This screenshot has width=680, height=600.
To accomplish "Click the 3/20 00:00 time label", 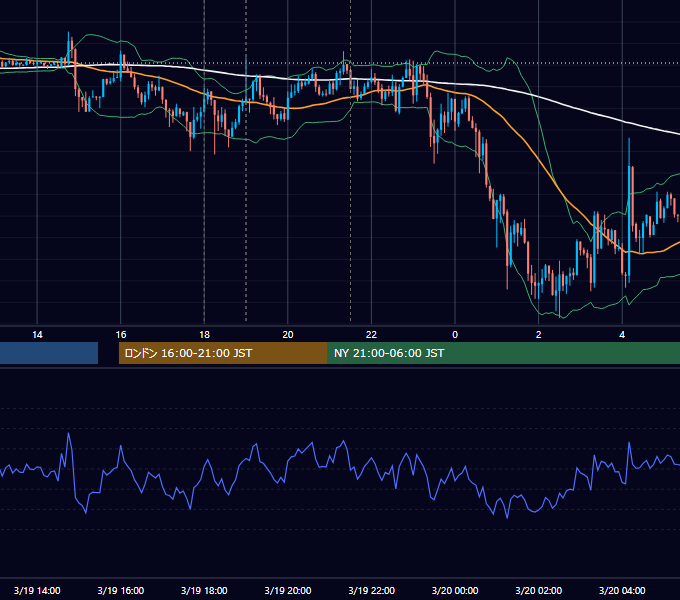I will click(x=455, y=590).
